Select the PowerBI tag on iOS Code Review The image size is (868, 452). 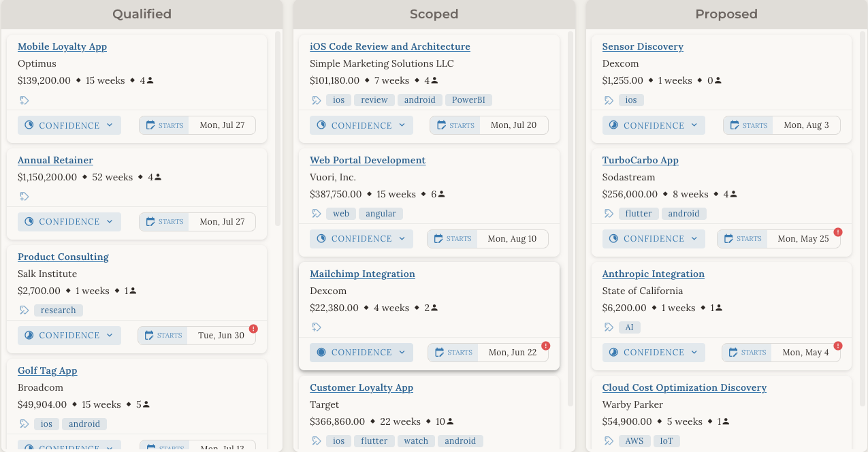[469, 100]
